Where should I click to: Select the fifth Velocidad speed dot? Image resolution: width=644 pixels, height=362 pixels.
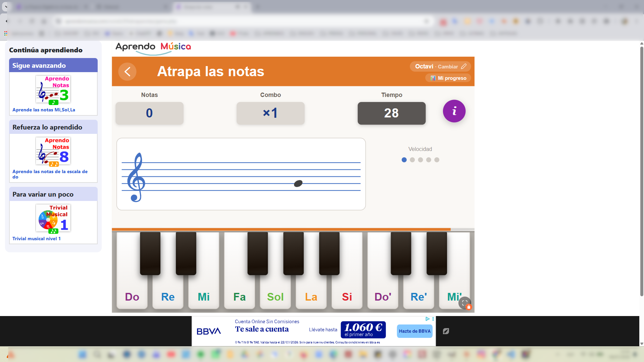coord(437,160)
